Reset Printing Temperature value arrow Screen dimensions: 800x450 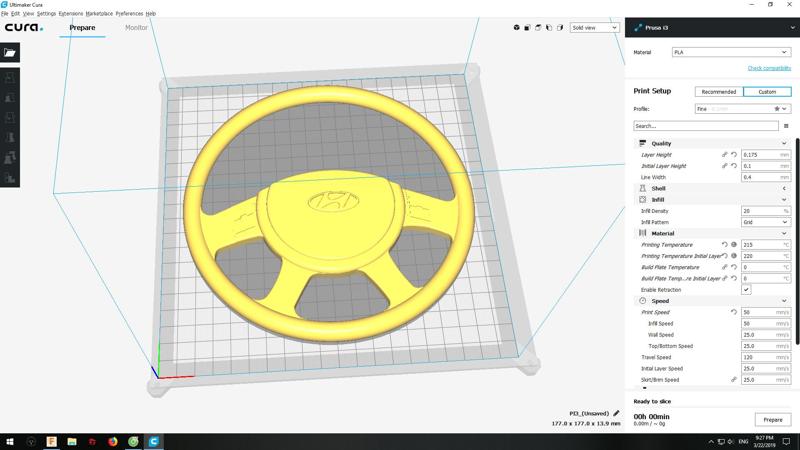[x=724, y=245]
